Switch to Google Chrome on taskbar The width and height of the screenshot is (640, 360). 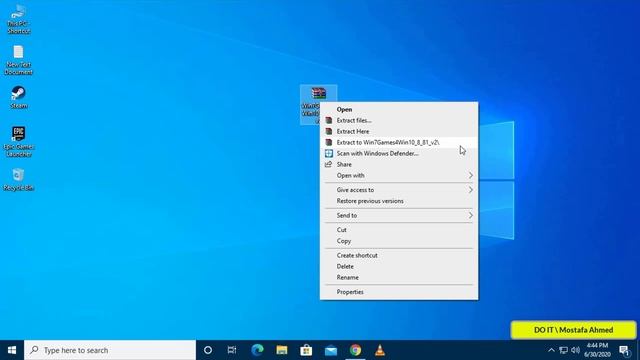click(355, 350)
